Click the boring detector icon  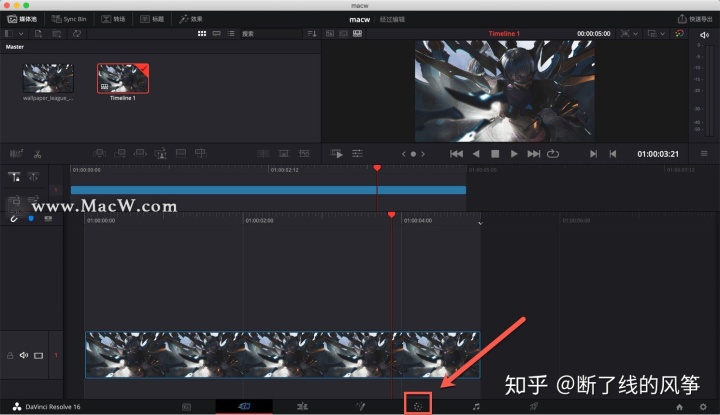pyautogui.click(x=16, y=154)
